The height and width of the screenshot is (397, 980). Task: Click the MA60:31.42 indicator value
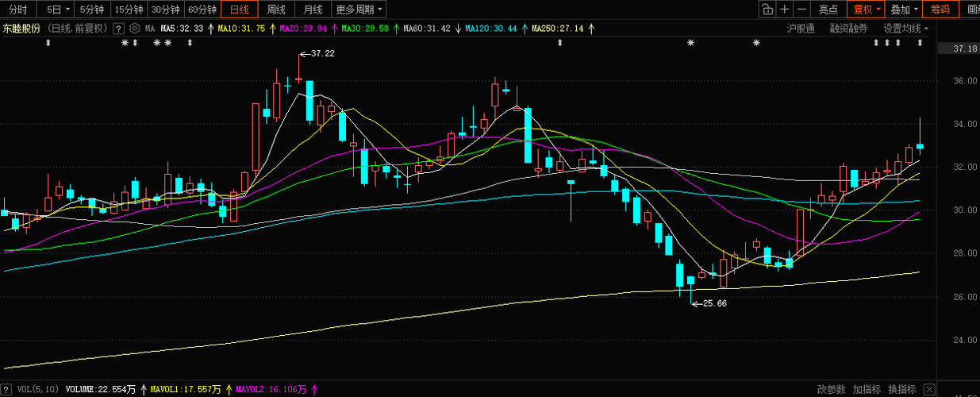point(427,28)
